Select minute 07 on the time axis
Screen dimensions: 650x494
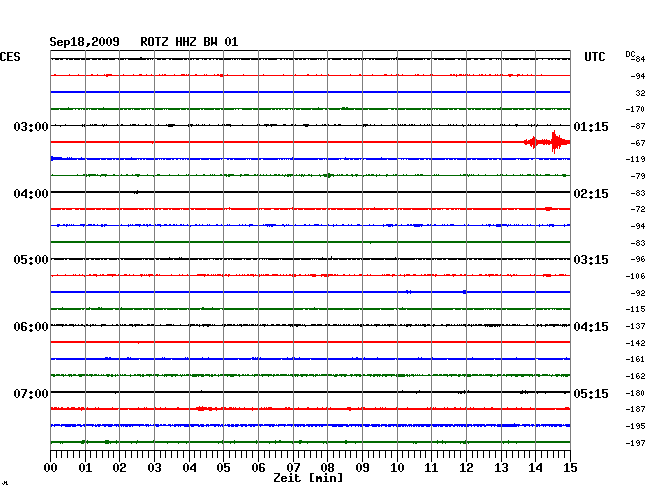(x=293, y=467)
